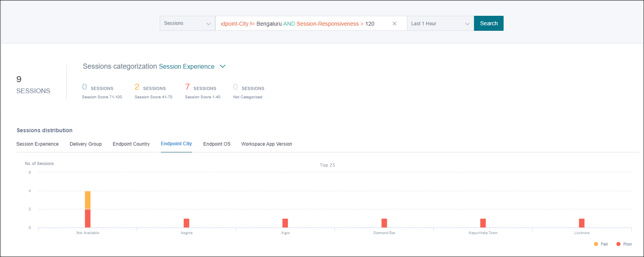Switch to the Session Experience tab
The height and width of the screenshot is (257, 644).
[37, 144]
